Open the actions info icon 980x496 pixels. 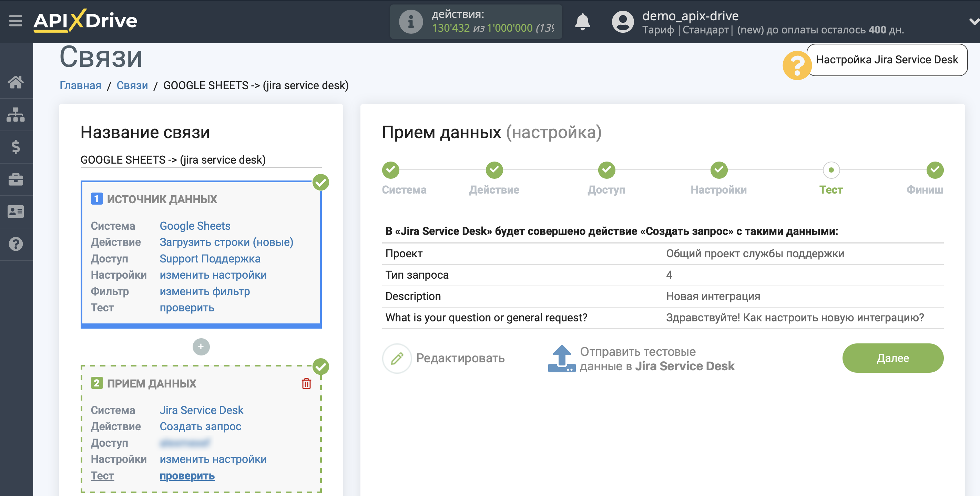(x=410, y=22)
